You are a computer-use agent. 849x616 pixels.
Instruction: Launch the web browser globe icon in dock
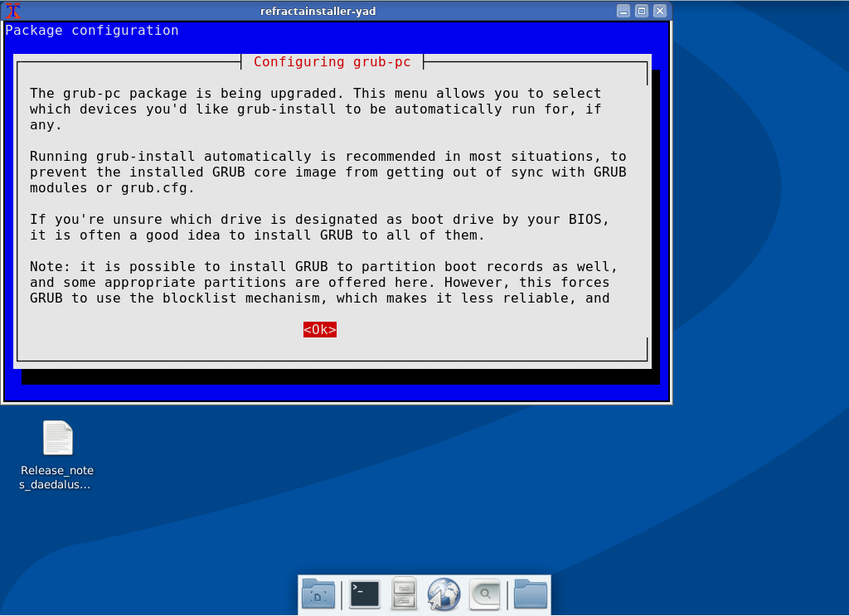coord(444,594)
